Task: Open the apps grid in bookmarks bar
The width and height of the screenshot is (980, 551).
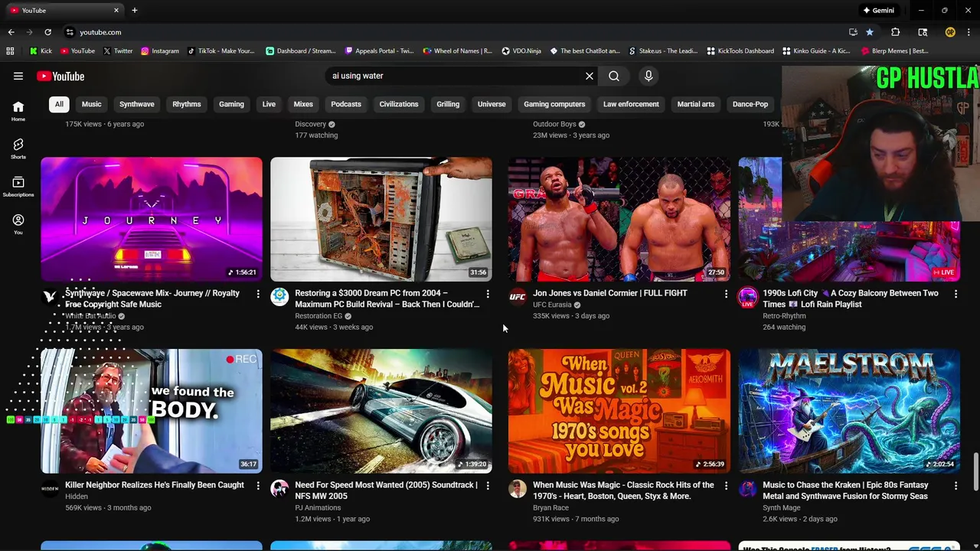Action: click(x=10, y=51)
